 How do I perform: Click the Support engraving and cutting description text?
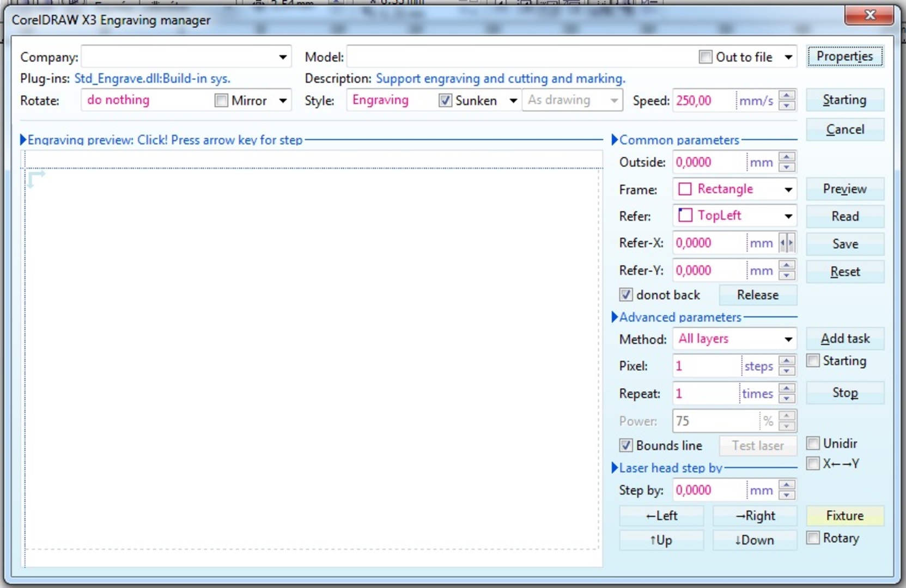click(501, 78)
